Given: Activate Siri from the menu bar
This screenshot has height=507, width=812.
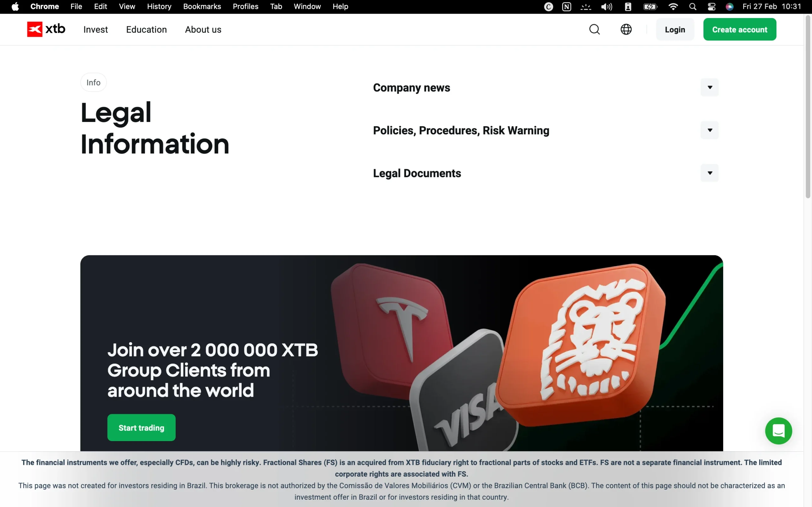Looking at the screenshot, I should (730, 6).
